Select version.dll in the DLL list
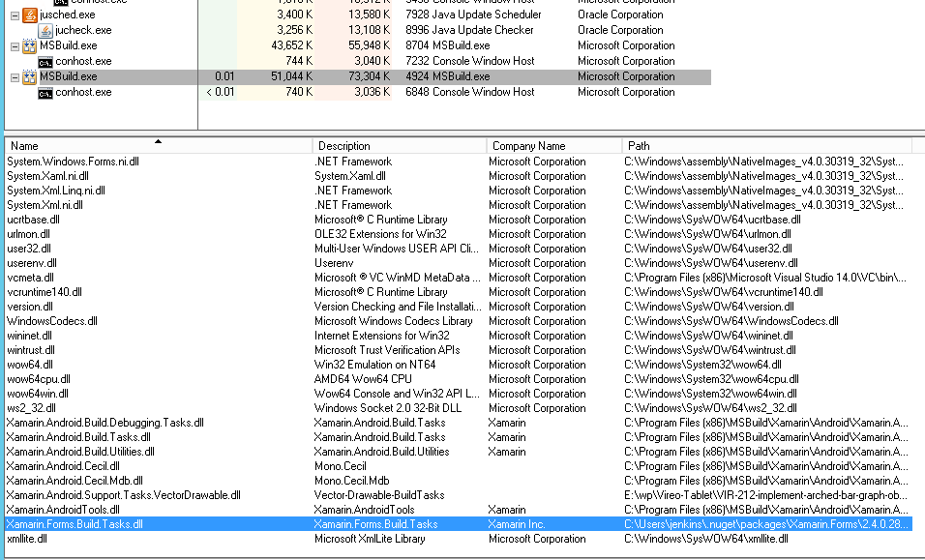 pyautogui.click(x=29, y=307)
